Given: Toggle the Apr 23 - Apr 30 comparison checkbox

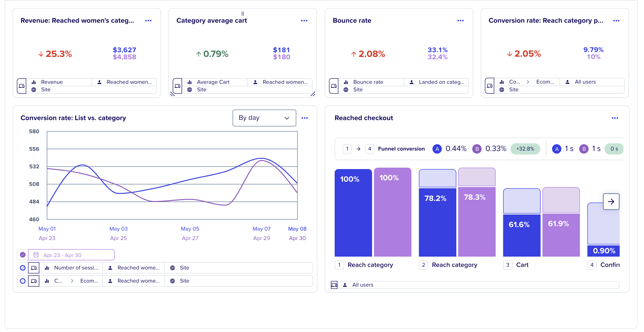Looking at the screenshot, I should tap(23, 255).
